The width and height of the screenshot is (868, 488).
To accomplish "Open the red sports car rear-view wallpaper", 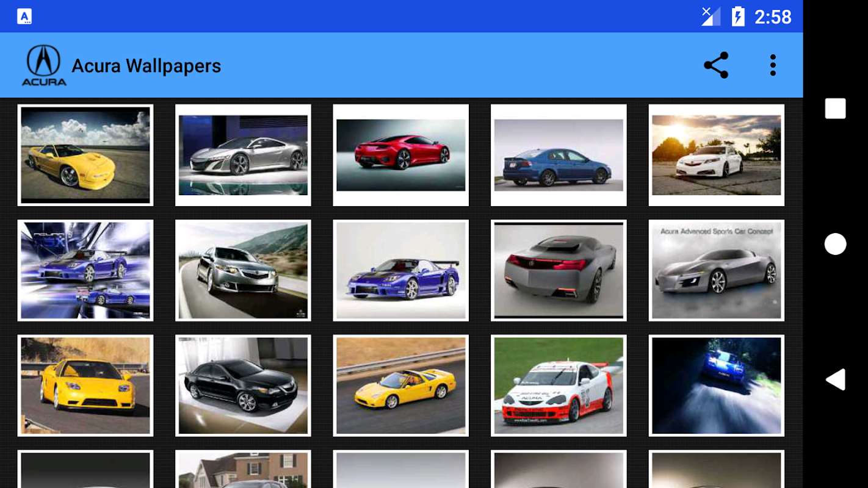I will click(x=401, y=155).
